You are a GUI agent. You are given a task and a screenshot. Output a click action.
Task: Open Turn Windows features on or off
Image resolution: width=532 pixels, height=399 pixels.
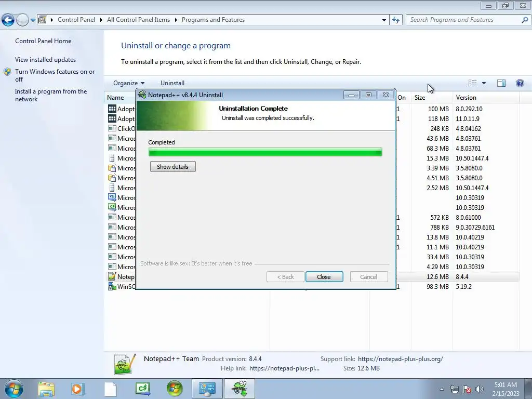pyautogui.click(x=55, y=75)
